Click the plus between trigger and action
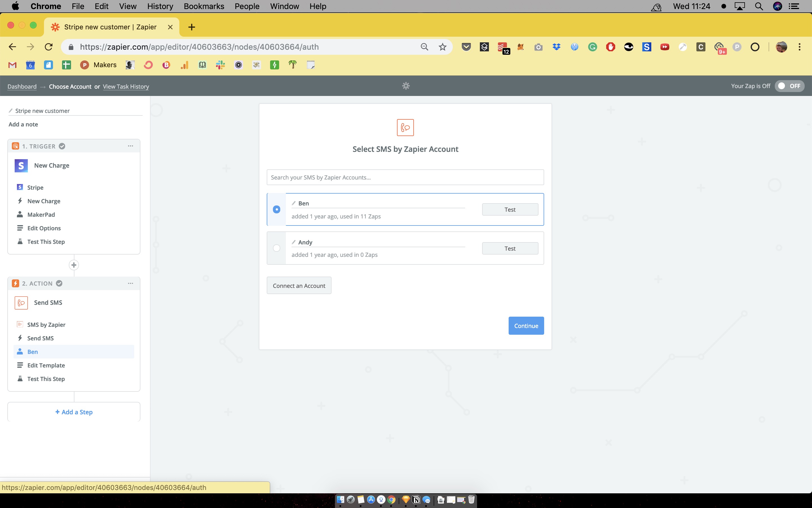812x508 pixels. pyautogui.click(x=74, y=265)
